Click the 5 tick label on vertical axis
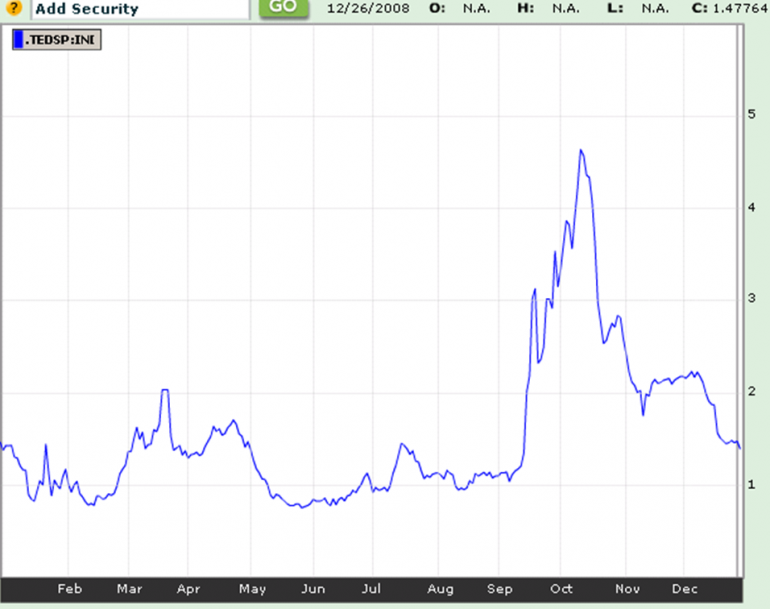Viewport: 770px width, 609px height. tap(751, 114)
